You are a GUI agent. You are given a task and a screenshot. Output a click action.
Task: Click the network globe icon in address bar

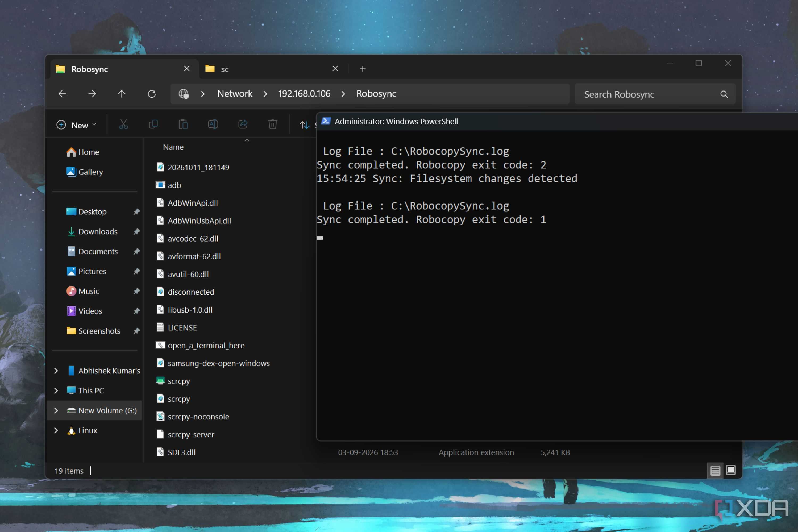pos(184,94)
